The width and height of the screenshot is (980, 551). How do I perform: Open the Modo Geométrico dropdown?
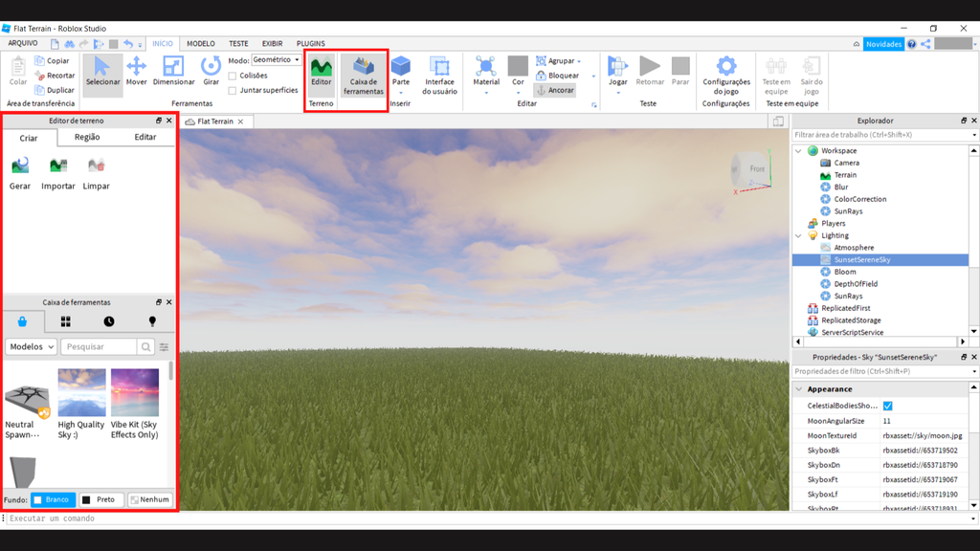[x=277, y=60]
